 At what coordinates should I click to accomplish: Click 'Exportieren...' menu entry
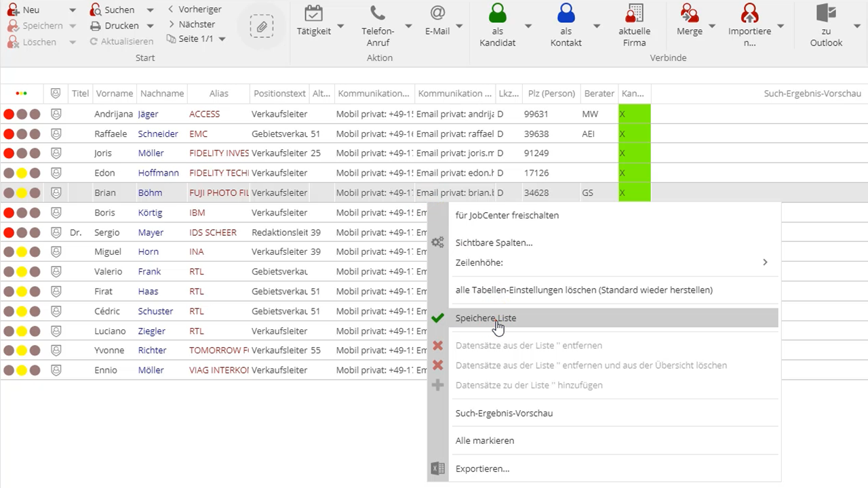click(482, 468)
